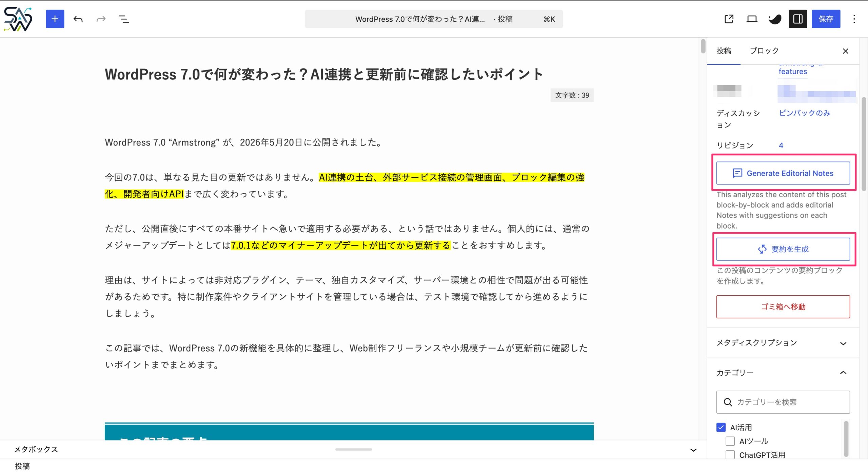Focus the カテゴリーを検索 search field
This screenshot has width=868, height=473.
(x=783, y=402)
